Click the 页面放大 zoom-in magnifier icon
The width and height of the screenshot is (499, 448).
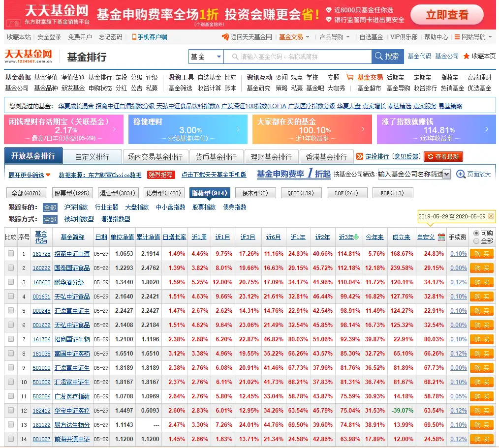(461, 174)
